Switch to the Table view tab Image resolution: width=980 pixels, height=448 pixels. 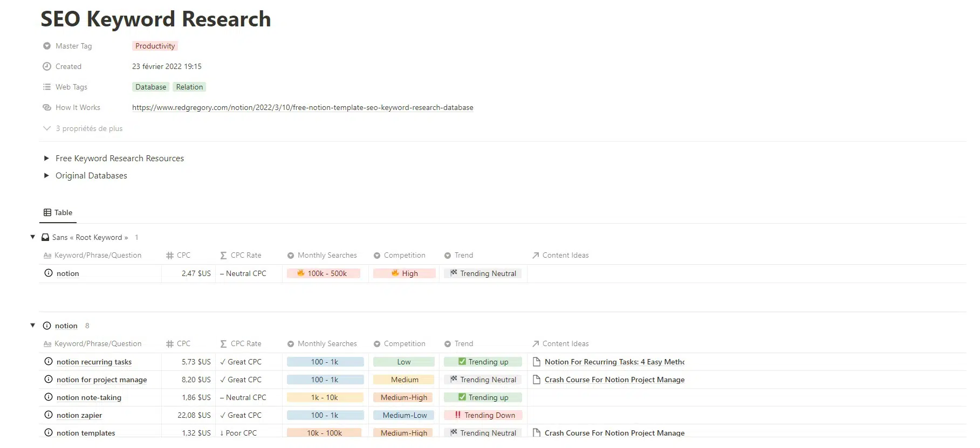[58, 213]
